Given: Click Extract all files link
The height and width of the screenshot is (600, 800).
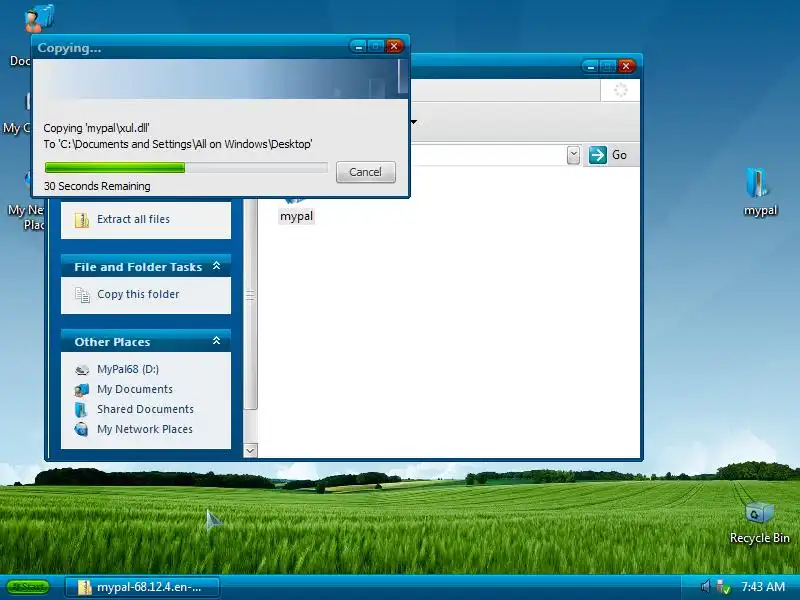Looking at the screenshot, I should click(133, 219).
